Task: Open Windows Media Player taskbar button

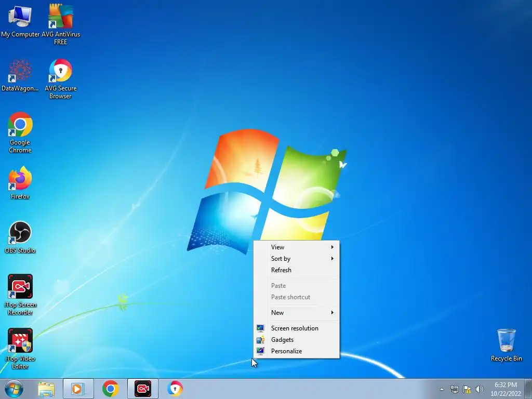Action: [x=78, y=389]
